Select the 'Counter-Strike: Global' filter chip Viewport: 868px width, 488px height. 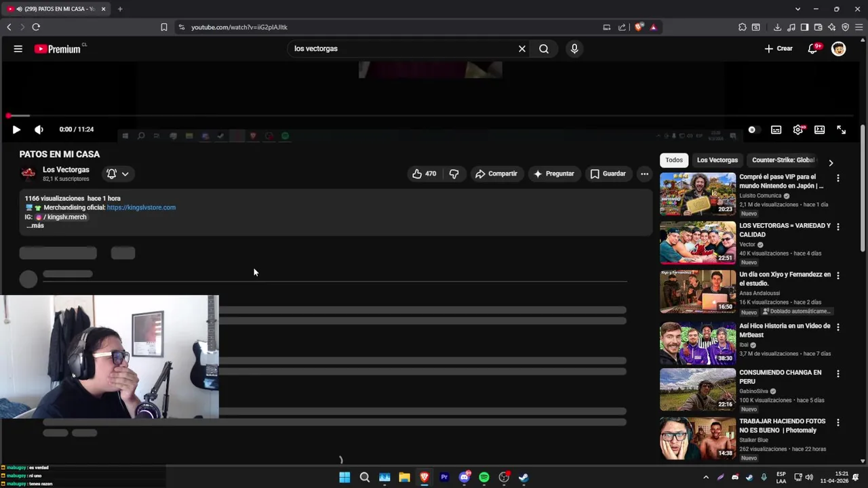[783, 160]
